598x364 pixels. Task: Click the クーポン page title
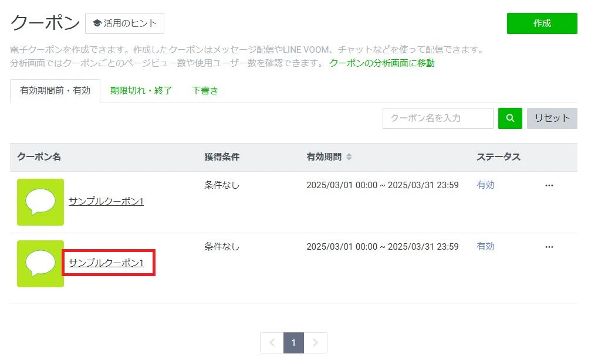(x=45, y=23)
